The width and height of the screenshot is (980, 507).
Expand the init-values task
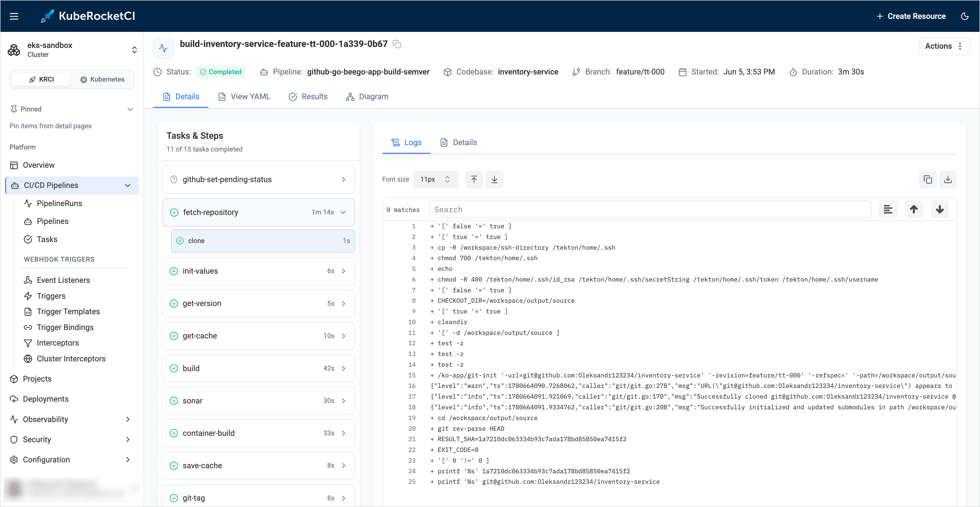[x=258, y=271]
